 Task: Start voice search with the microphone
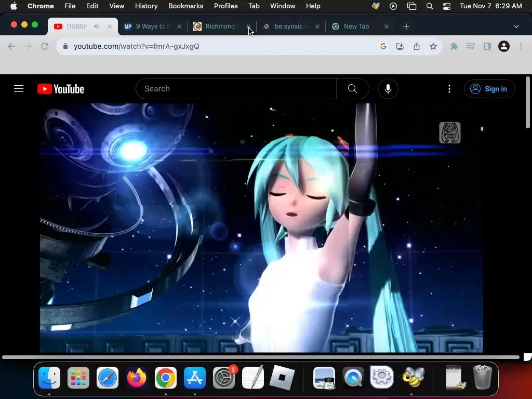tap(388, 89)
